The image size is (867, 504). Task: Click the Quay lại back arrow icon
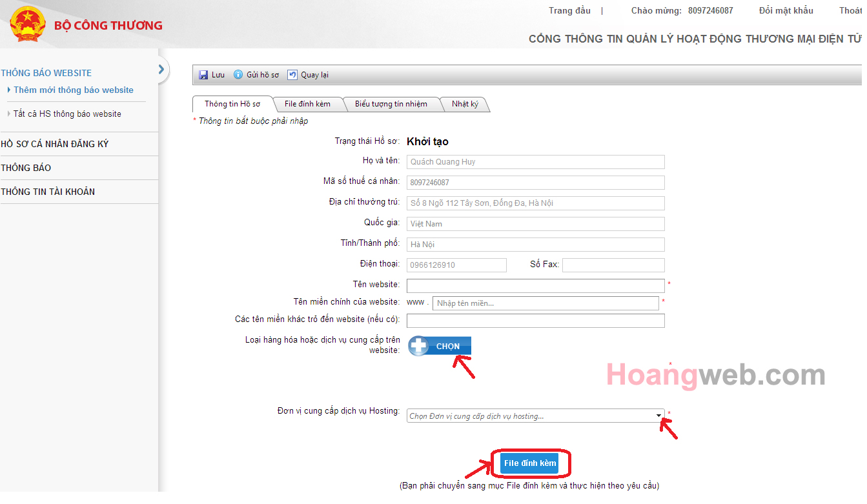click(292, 75)
